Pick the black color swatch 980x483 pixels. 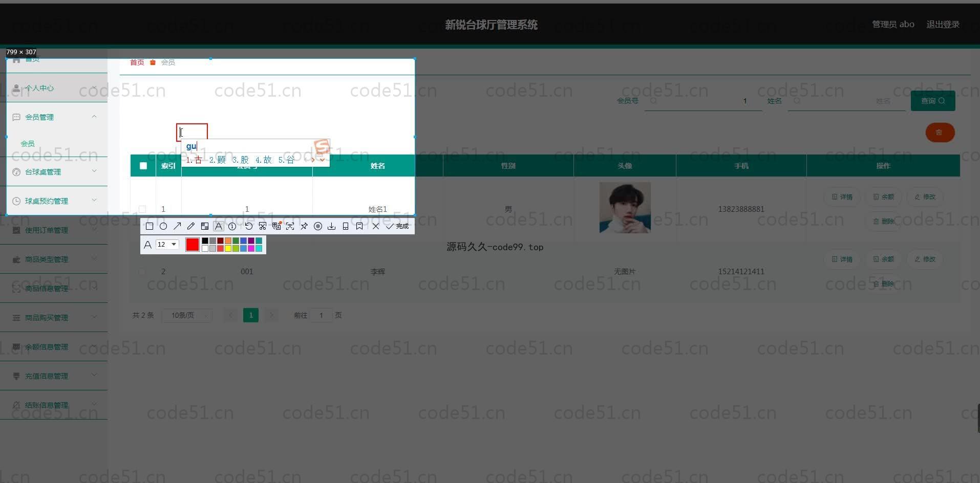point(205,240)
